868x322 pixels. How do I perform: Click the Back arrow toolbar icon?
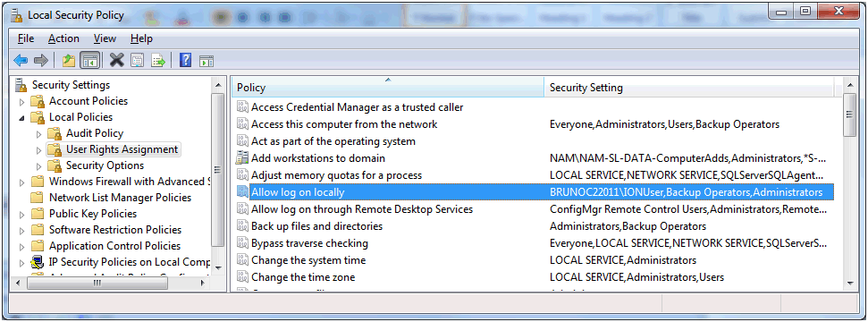pos(21,60)
